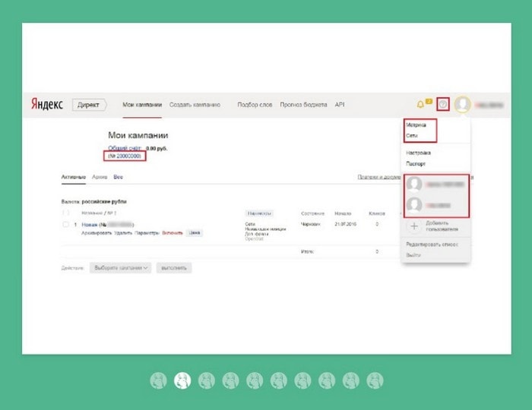Open the Создать кампанию tab
532x410 pixels.
click(195, 105)
